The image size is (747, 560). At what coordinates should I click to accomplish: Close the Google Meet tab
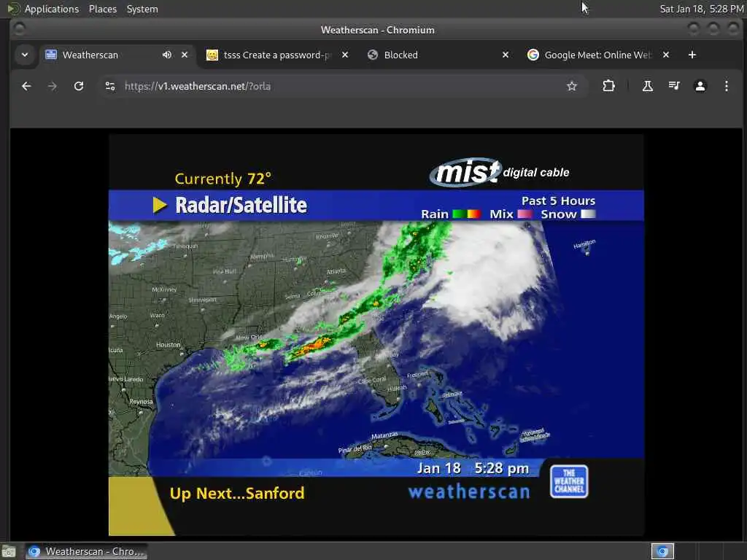coord(666,55)
